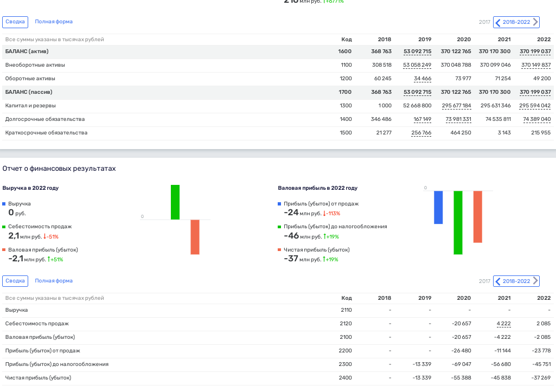Click the 2020 value -69 047 for Прибыль до налогообложения
Viewport: 556px width, 392px height.
[x=461, y=364]
